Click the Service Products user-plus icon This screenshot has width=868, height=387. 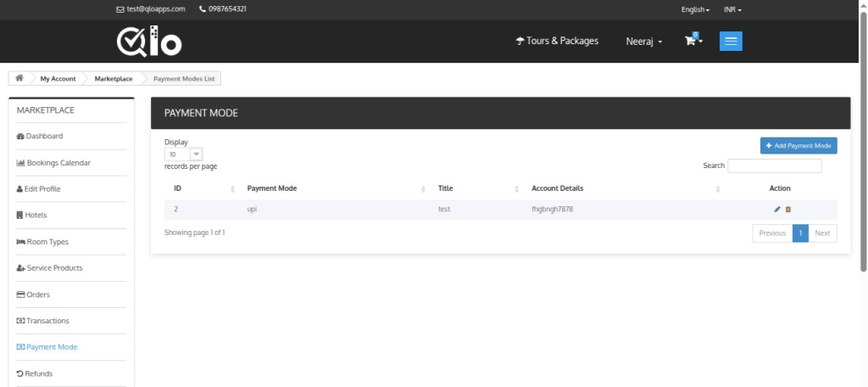(x=21, y=268)
